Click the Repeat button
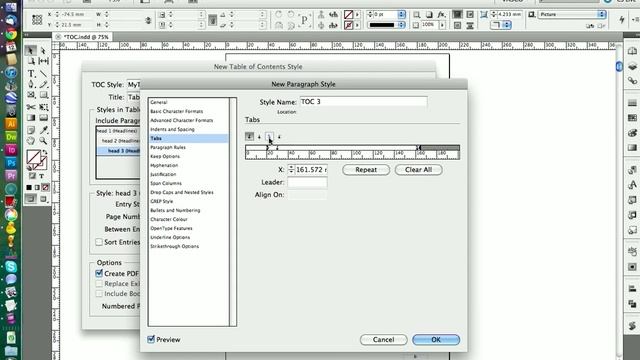Viewport: 640px width, 360px height. (x=366, y=169)
